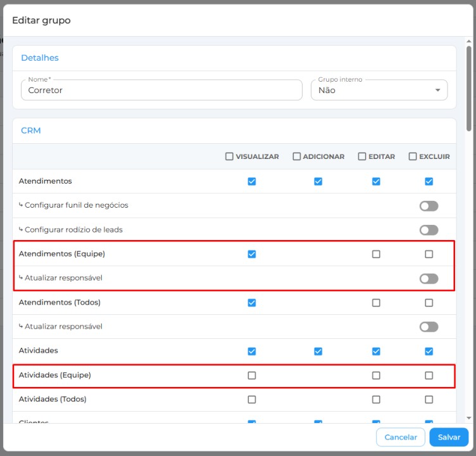The width and height of the screenshot is (476, 456).
Task: Check Editar for Atendimentos (Equipe)
Action: (376, 254)
